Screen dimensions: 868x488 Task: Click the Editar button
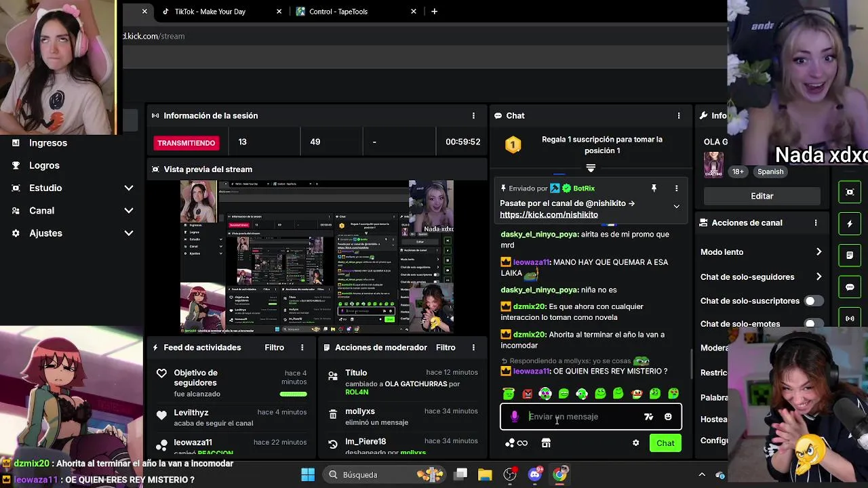tap(762, 196)
